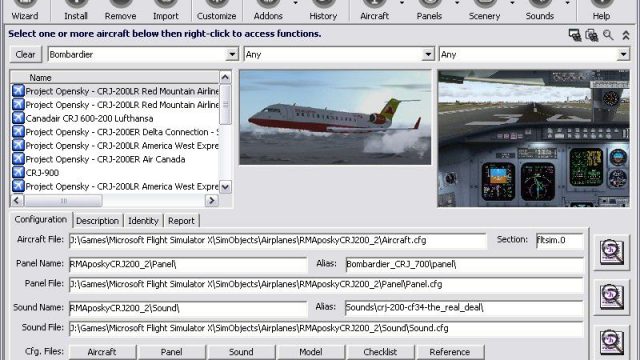Image resolution: width=640 pixels, height=360 pixels.
Task: Switch to the Aircraft section in toolbar
Action: click(x=374, y=11)
